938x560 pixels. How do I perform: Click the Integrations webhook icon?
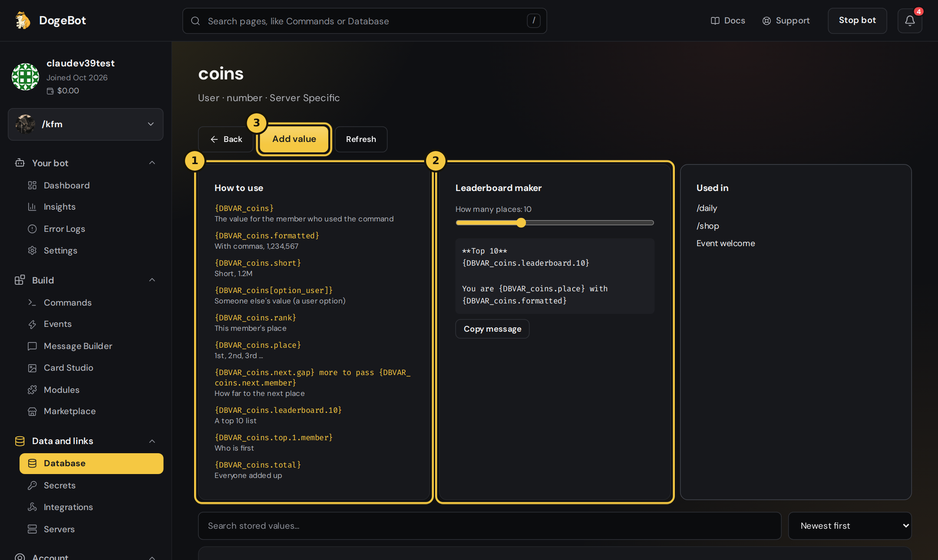tap(32, 507)
